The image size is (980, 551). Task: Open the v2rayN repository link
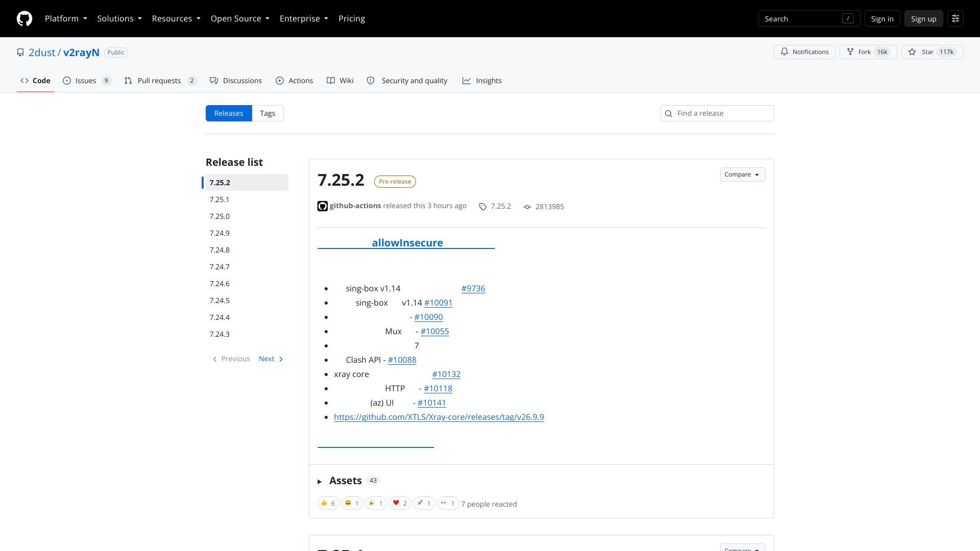pyautogui.click(x=81, y=53)
